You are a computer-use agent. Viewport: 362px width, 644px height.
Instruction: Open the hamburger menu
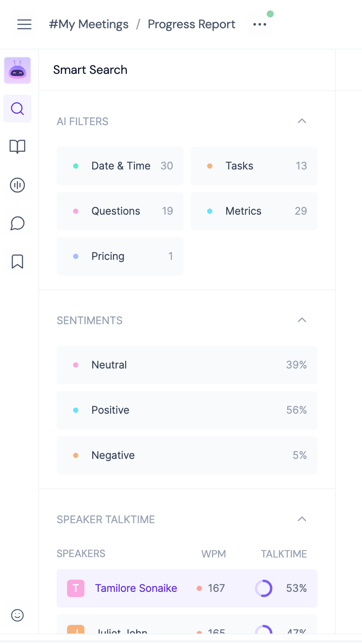click(x=24, y=24)
